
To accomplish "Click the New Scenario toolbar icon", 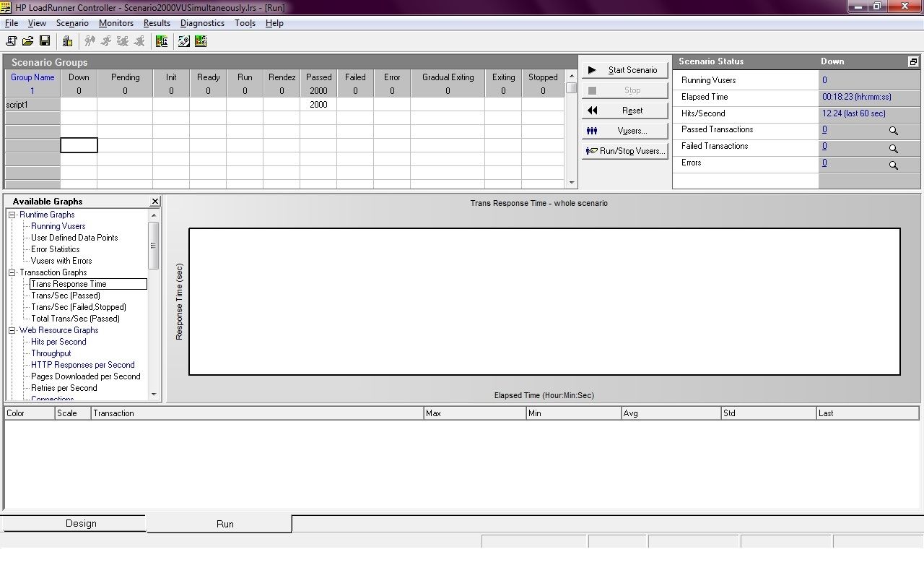I will point(11,41).
